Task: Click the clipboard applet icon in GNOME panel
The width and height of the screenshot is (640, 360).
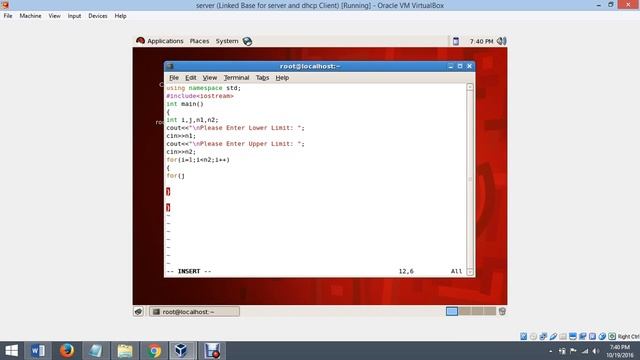Action: point(456,41)
